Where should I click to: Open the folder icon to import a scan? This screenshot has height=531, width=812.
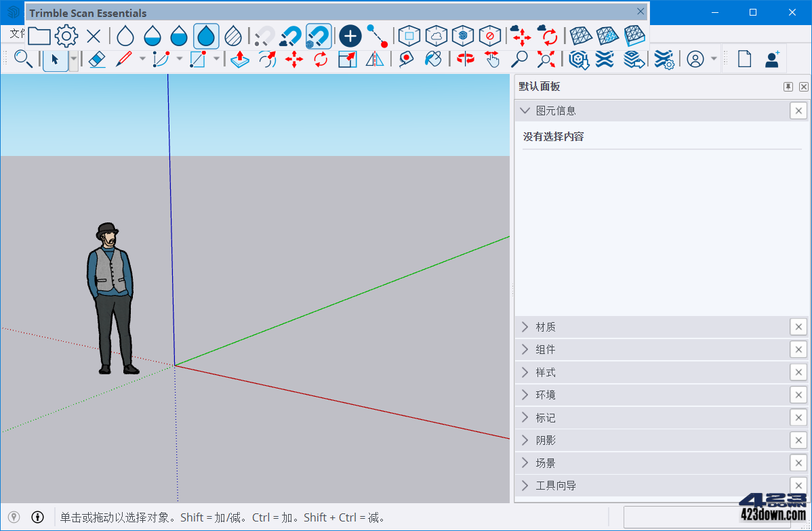pos(39,35)
